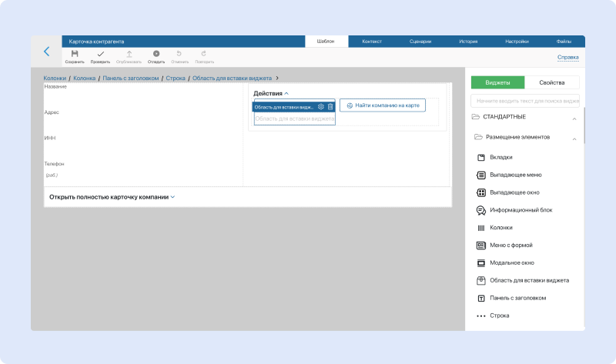Viewport: 616px width, 364px height.
Task: Open settings gear of selected widget area
Action: tap(321, 107)
